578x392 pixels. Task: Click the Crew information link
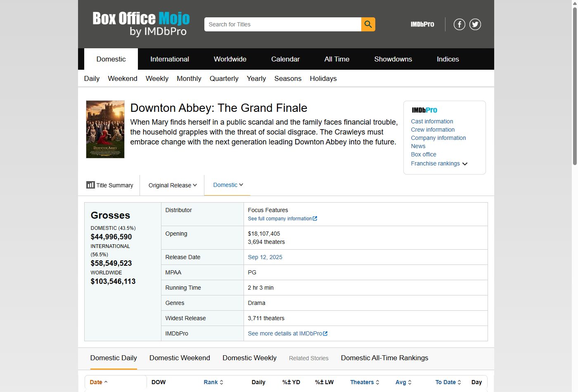coord(433,130)
